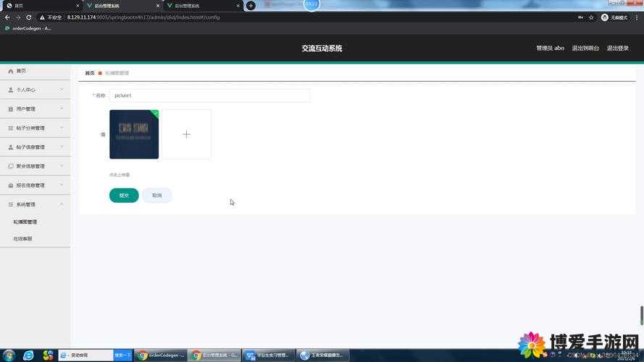Expand the 用户管理 menu chevron
The height and width of the screenshot is (362, 644).
pos(61,109)
